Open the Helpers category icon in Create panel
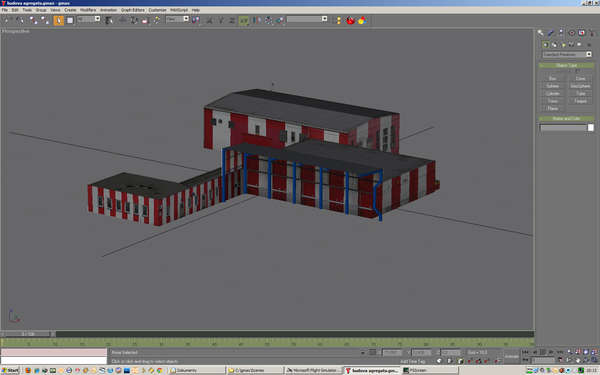 pos(579,45)
